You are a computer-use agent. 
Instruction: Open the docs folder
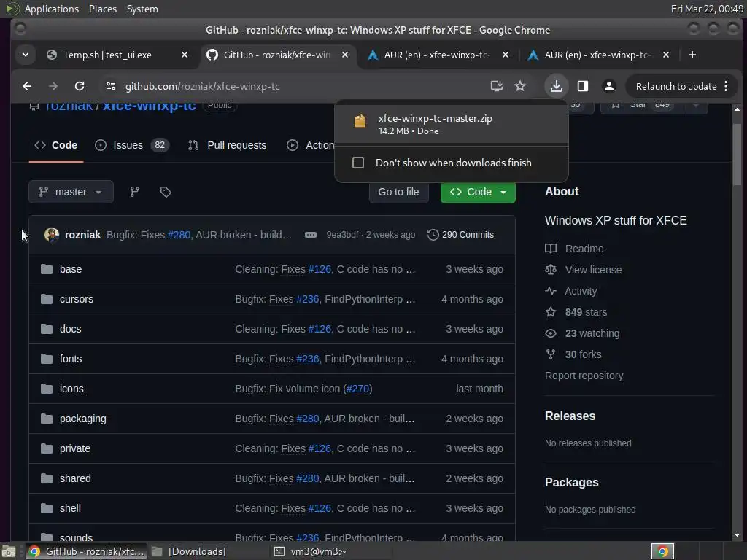click(70, 329)
